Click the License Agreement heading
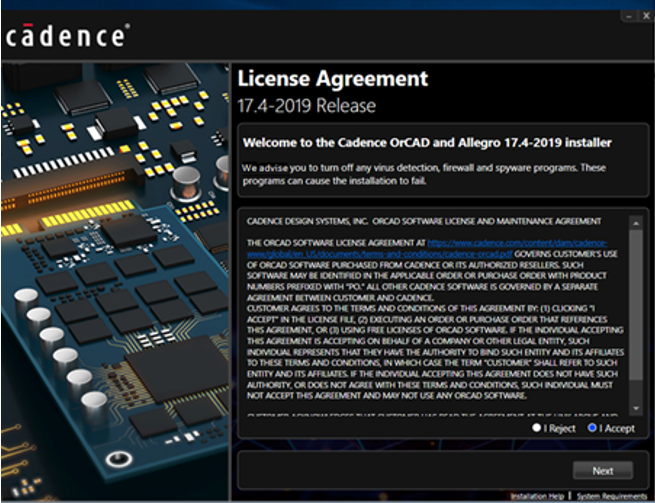Image resolution: width=655 pixels, height=503 pixels. click(x=333, y=79)
